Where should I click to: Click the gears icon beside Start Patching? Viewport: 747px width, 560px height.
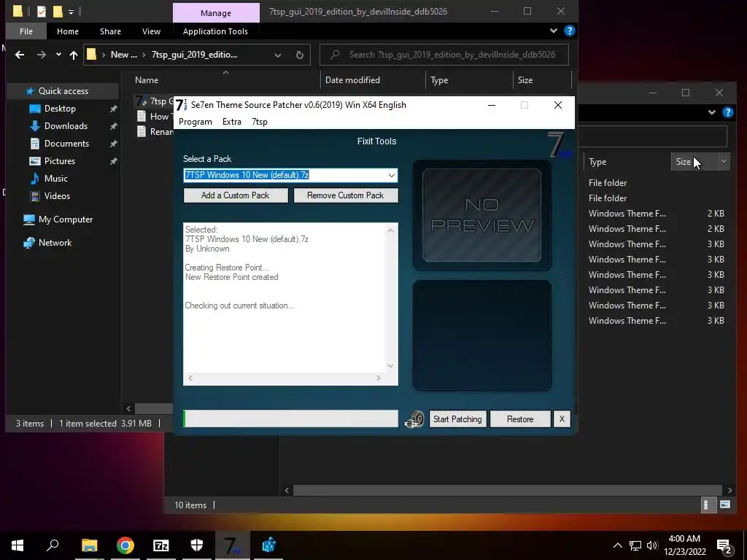pyautogui.click(x=414, y=419)
